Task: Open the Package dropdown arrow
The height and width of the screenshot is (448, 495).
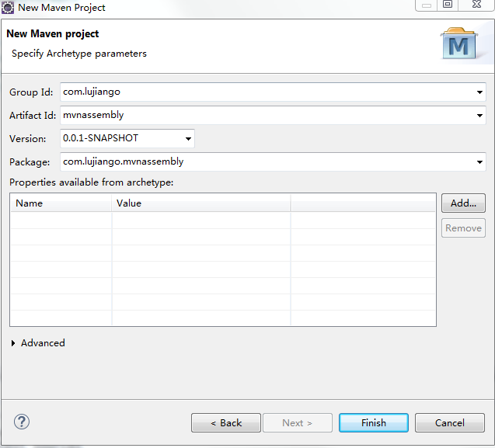Action: [479, 161]
